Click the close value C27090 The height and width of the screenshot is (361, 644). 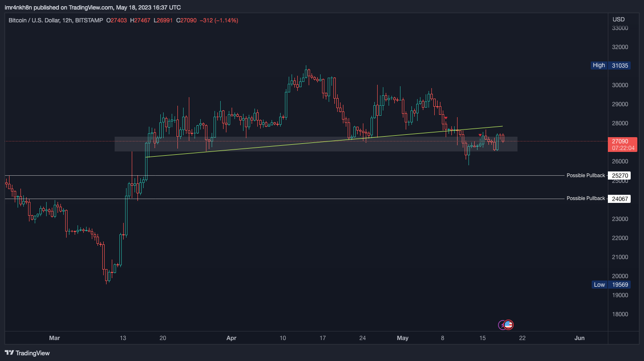(x=186, y=20)
